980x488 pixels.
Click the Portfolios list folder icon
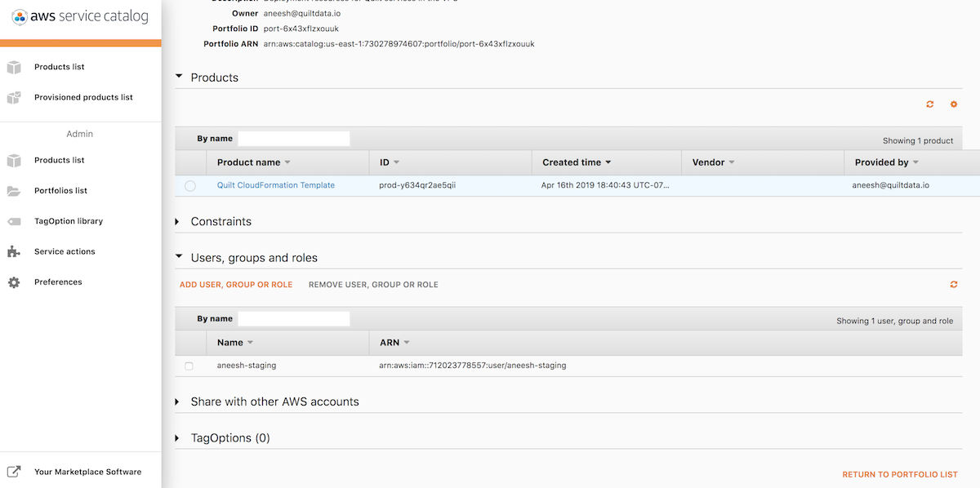click(14, 191)
